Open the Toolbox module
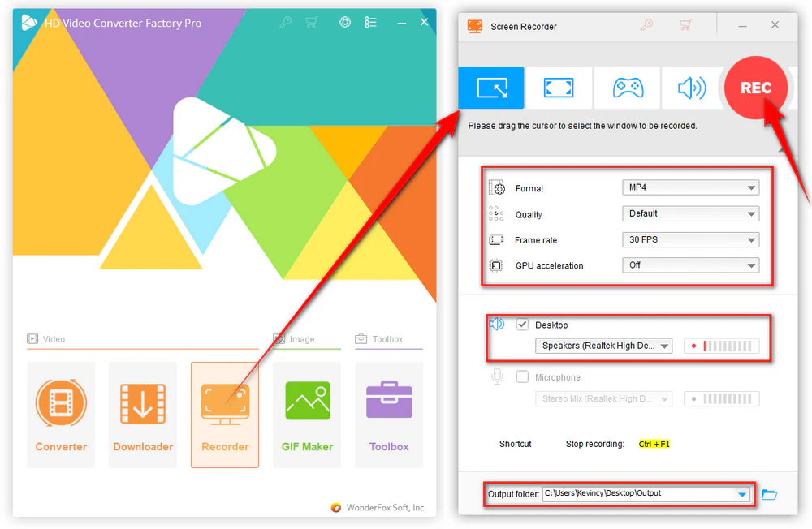The width and height of the screenshot is (812, 529). tap(389, 415)
